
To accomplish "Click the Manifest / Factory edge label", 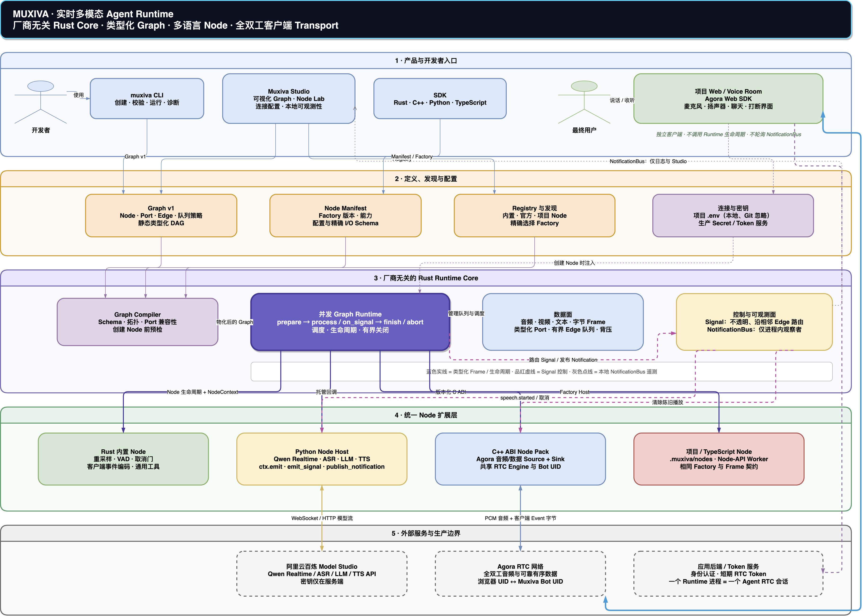I will click(411, 157).
